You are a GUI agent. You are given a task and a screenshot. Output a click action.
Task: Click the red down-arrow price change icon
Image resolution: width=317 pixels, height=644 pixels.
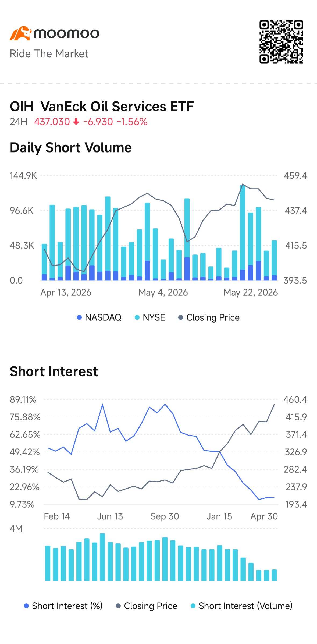pos(76,122)
